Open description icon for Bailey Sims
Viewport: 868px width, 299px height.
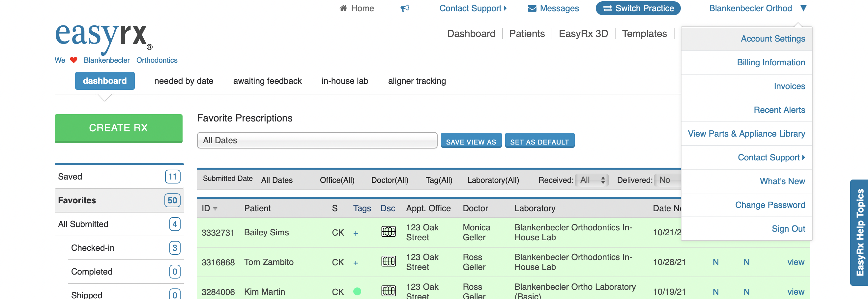(x=388, y=231)
